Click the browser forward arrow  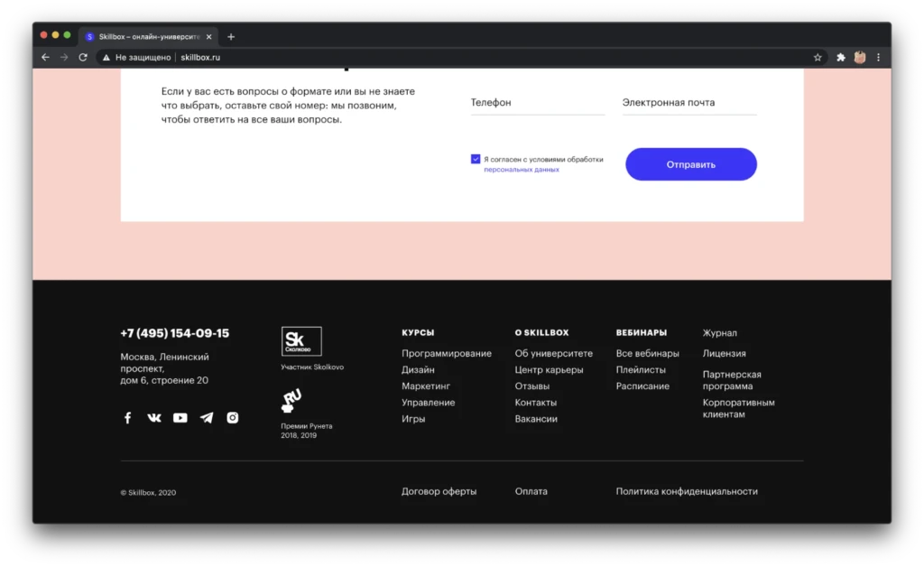(64, 57)
